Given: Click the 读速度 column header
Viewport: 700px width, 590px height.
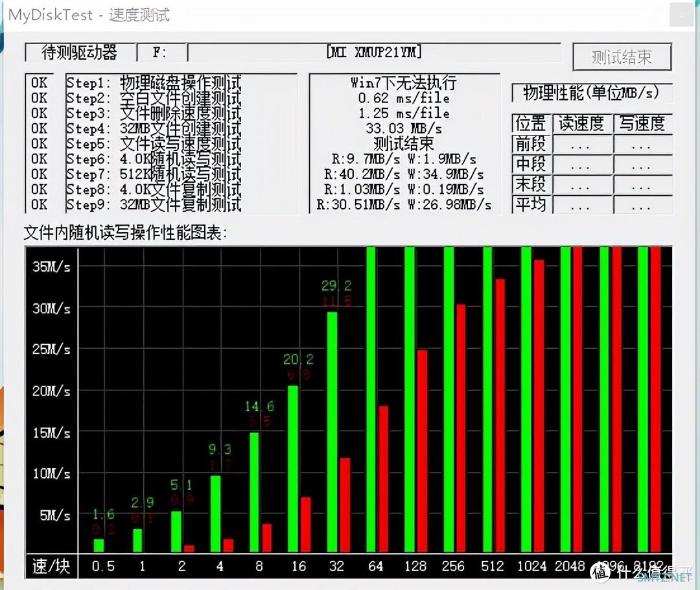Looking at the screenshot, I should (581, 123).
